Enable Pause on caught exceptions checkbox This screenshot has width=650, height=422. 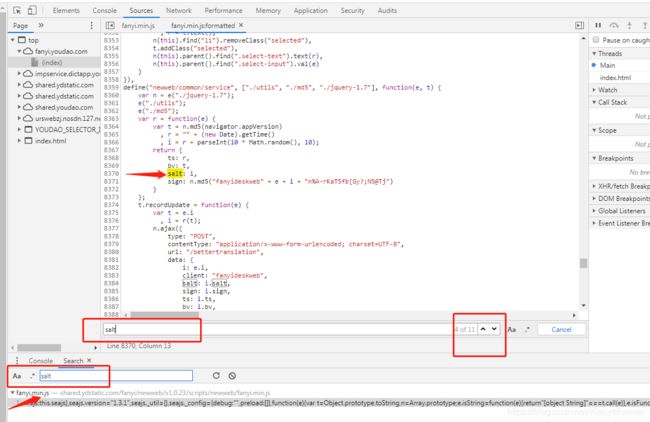point(596,40)
